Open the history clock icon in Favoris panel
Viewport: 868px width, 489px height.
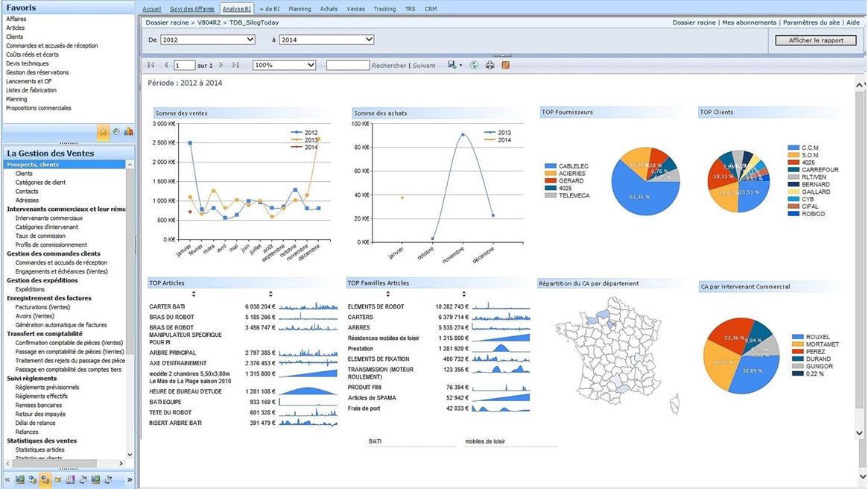(x=116, y=132)
